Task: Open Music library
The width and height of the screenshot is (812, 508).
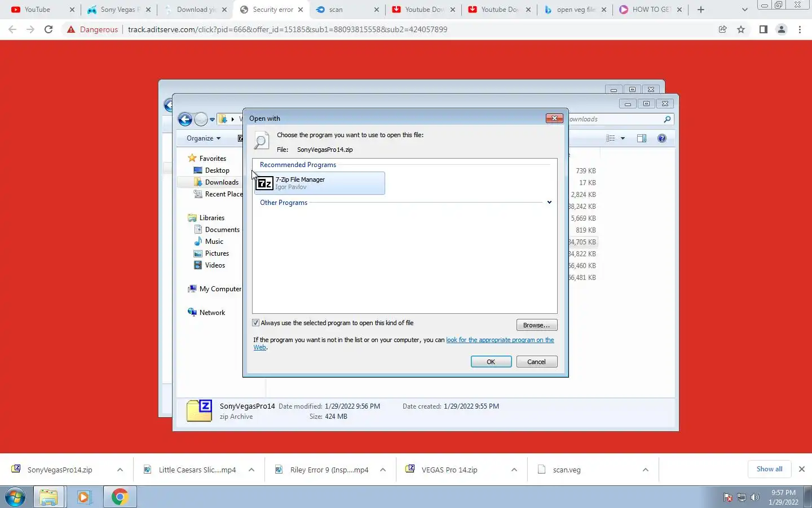Action: (214, 242)
